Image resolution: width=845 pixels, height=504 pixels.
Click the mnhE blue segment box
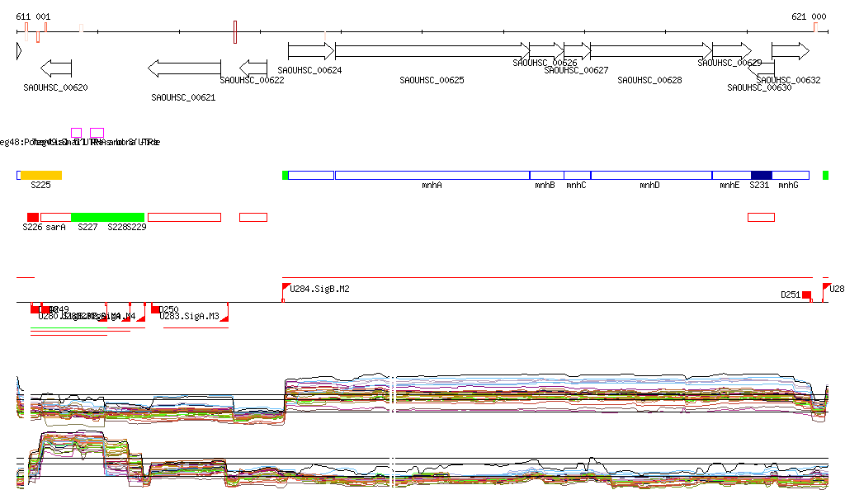click(732, 175)
